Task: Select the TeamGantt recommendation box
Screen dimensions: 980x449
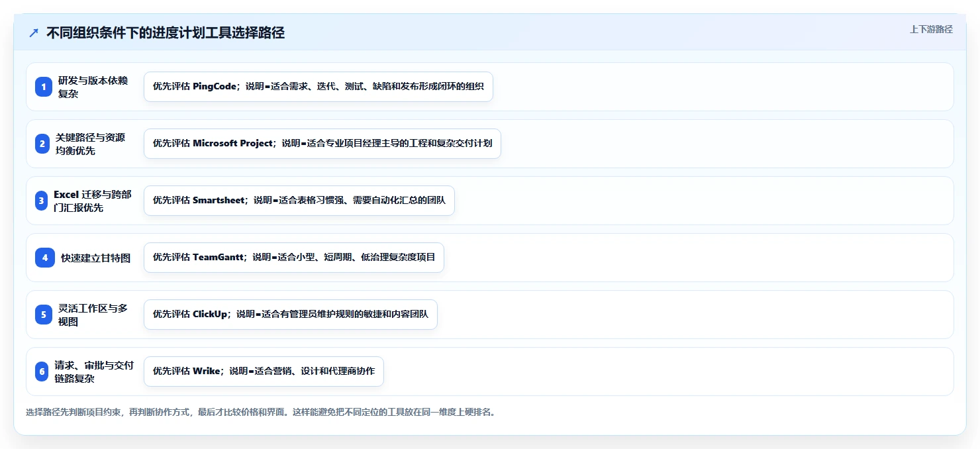Action: tap(294, 258)
